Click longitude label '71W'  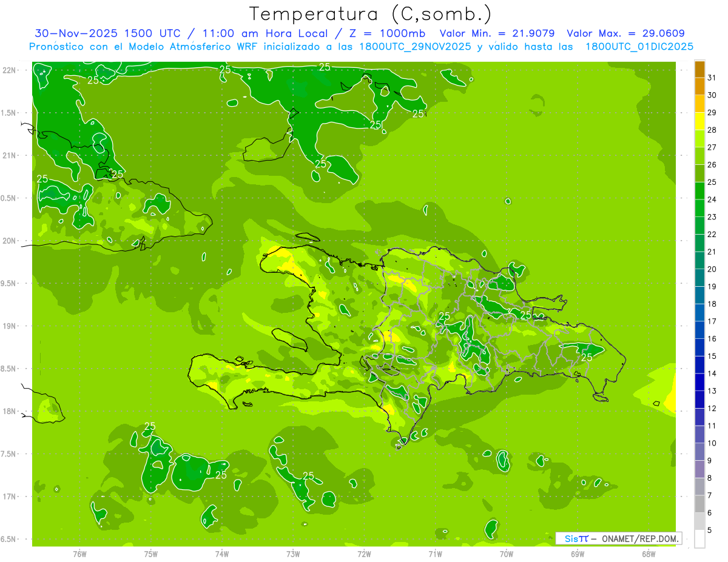(435, 554)
